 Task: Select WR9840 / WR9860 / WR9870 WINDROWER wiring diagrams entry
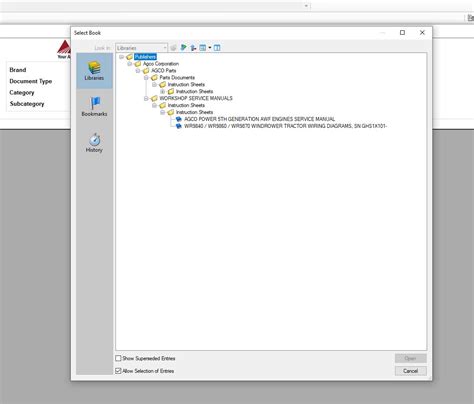pyautogui.click(x=285, y=126)
